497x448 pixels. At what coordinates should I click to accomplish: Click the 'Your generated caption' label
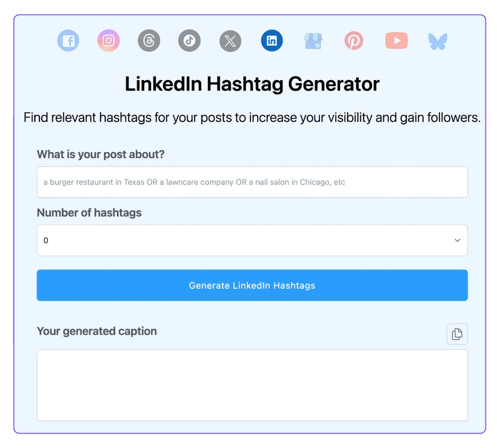(x=97, y=331)
